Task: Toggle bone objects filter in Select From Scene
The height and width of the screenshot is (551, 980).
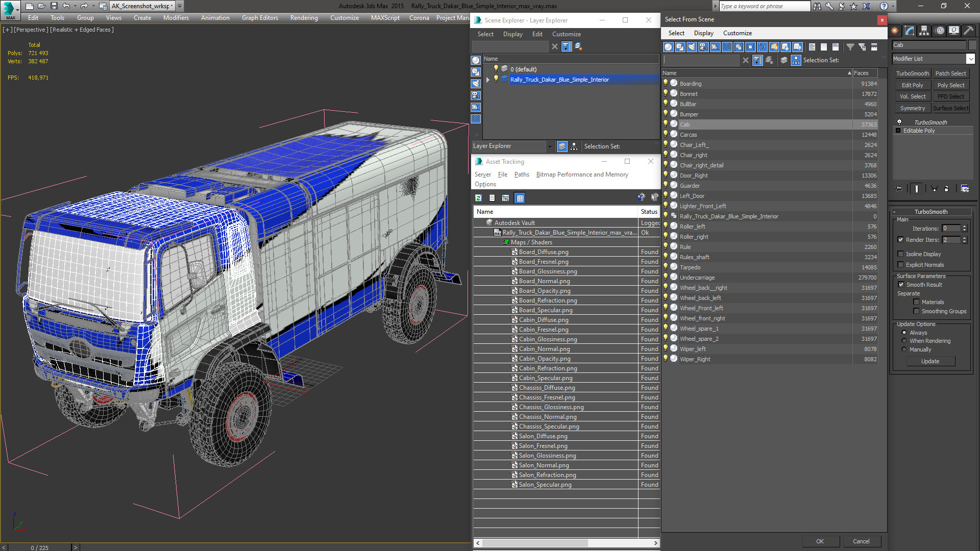Action: [762, 47]
